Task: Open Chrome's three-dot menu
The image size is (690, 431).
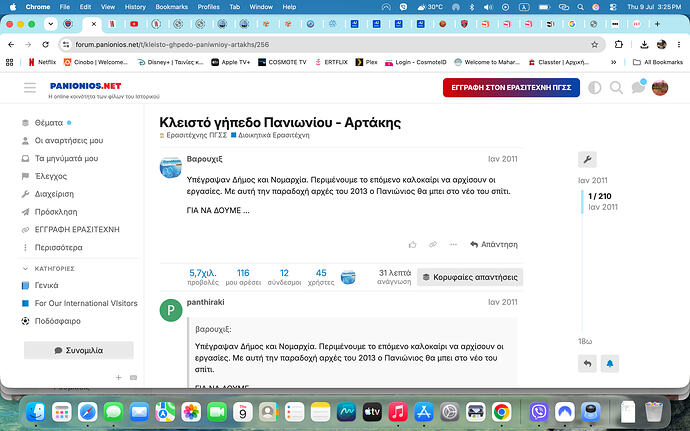Action: [x=679, y=44]
